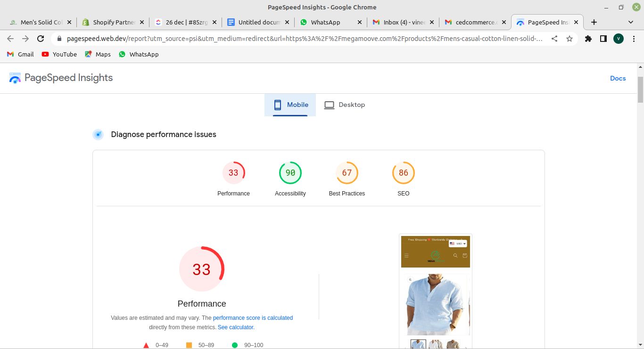The width and height of the screenshot is (644, 349).
Task: Click the PageSpeed Insights logo icon
Action: click(15, 78)
